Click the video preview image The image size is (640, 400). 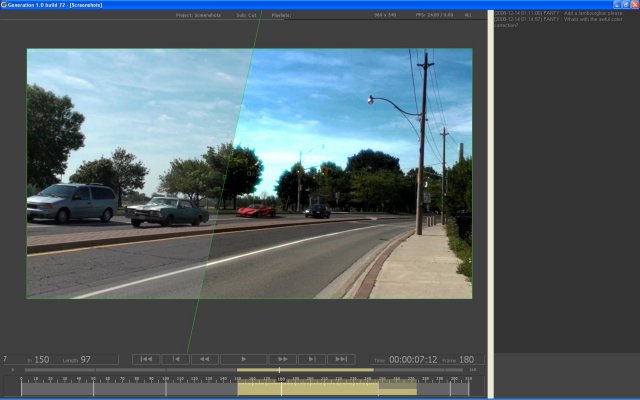tap(249, 174)
